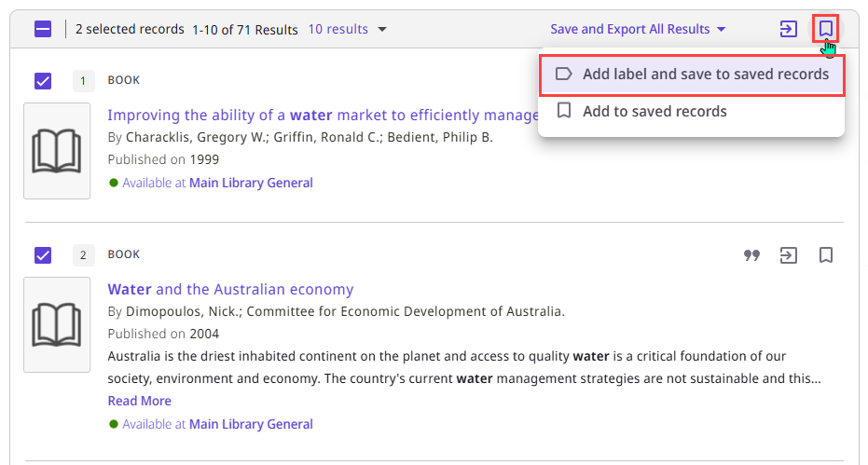Click author line Characklis, Gregory W.
The width and height of the screenshot is (868, 465).
pos(300,137)
